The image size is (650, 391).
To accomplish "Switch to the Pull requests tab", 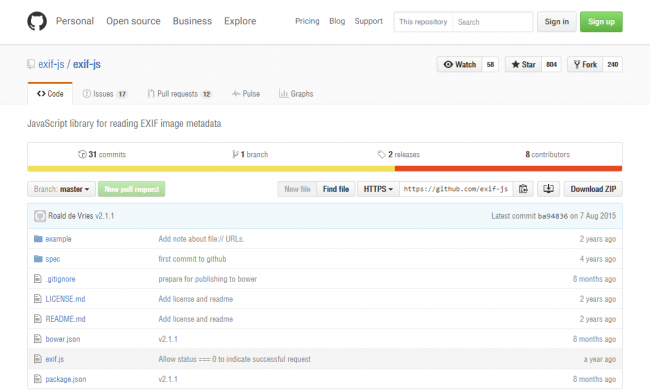I will pos(179,94).
